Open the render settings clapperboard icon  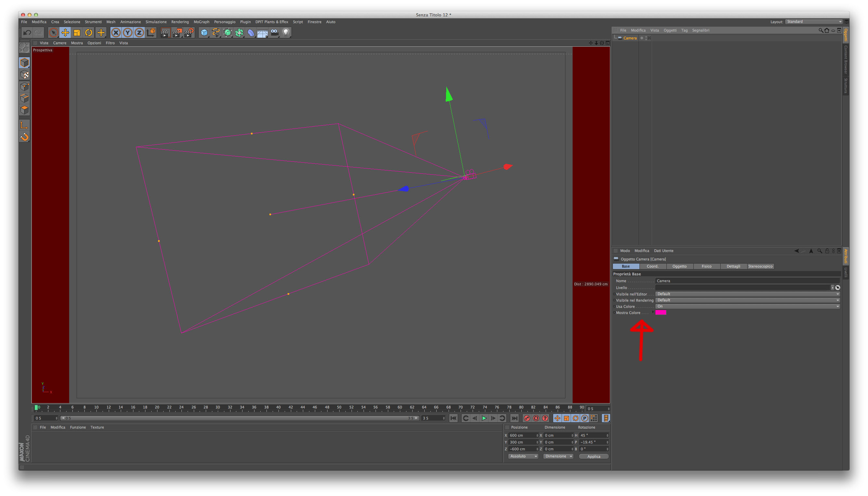(x=189, y=33)
